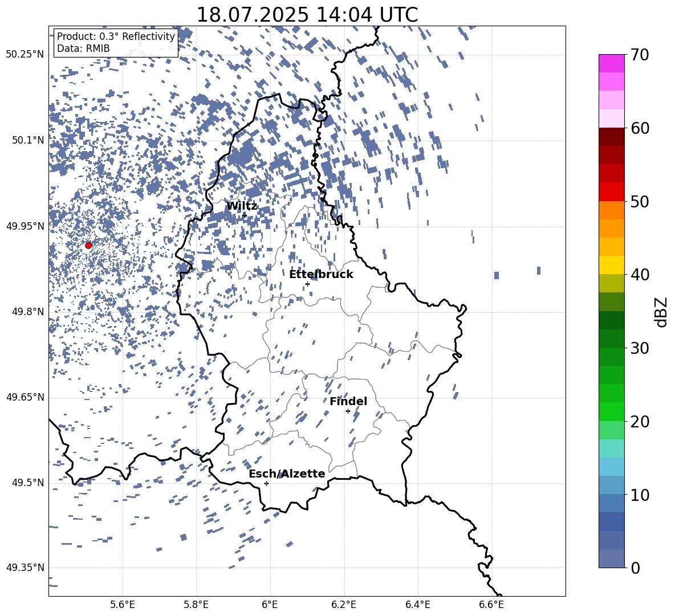Select the Findel city label

pyautogui.click(x=348, y=401)
